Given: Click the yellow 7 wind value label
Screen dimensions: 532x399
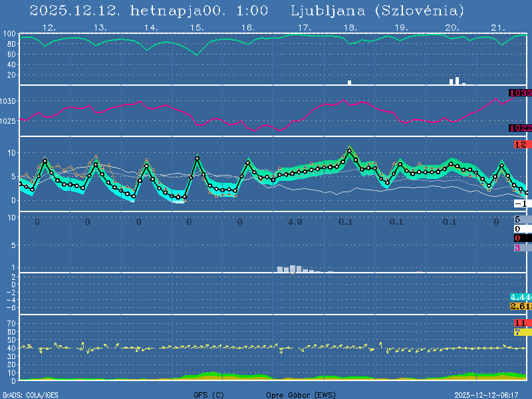Looking at the screenshot, I should 520,332.
